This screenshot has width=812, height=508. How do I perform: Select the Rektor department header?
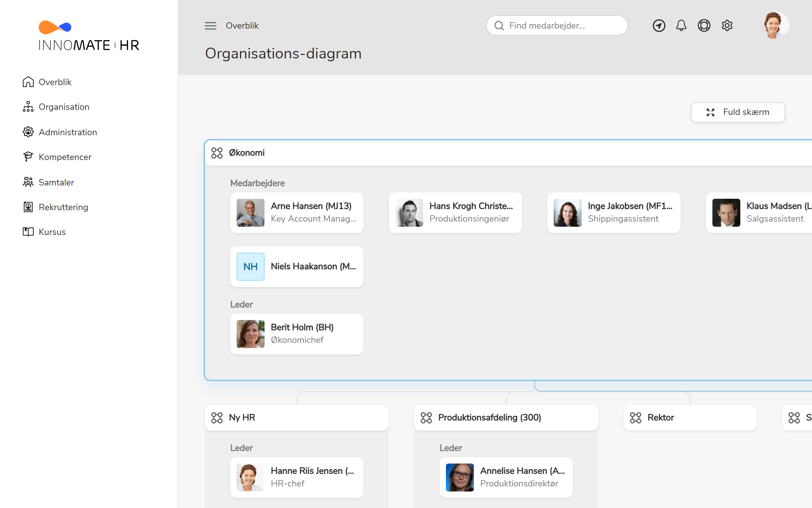(x=690, y=418)
